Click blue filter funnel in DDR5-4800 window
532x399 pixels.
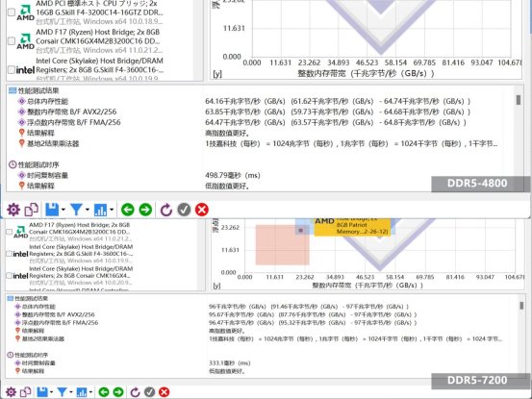[x=76, y=210]
